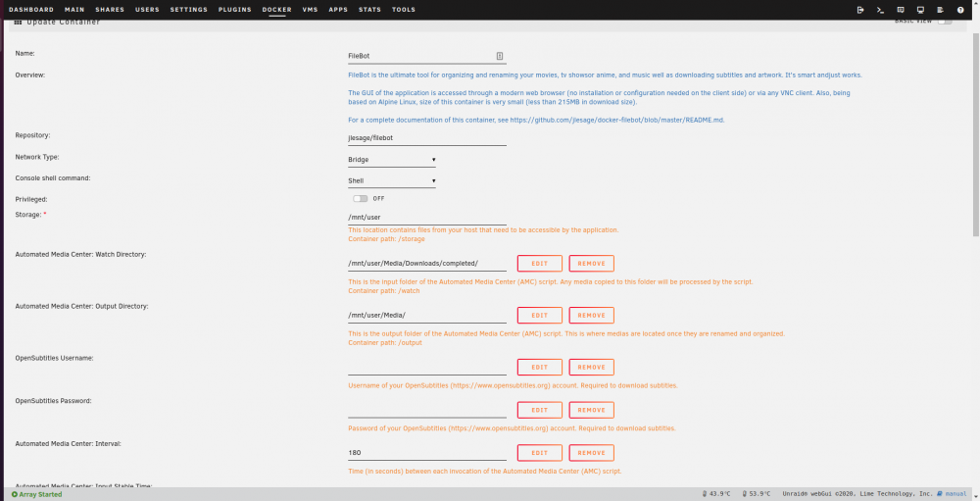
Task: Click the Update Container grid icon
Action: 18,22
